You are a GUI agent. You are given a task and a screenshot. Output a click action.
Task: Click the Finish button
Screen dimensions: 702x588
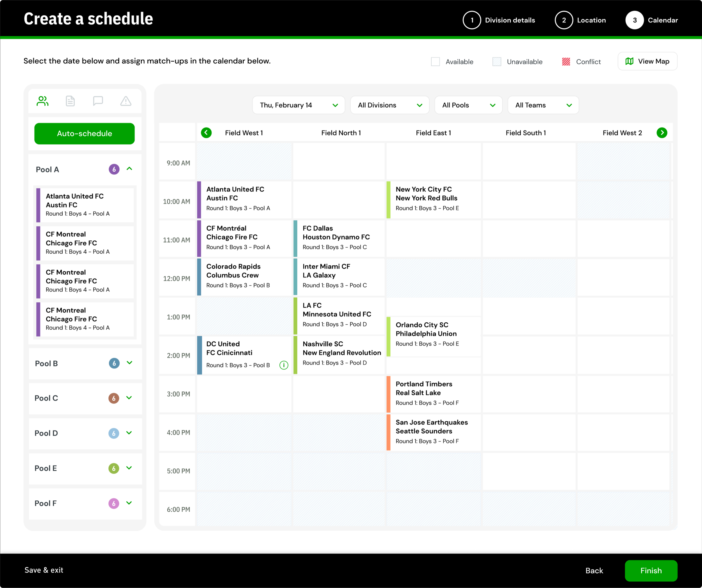tap(651, 570)
